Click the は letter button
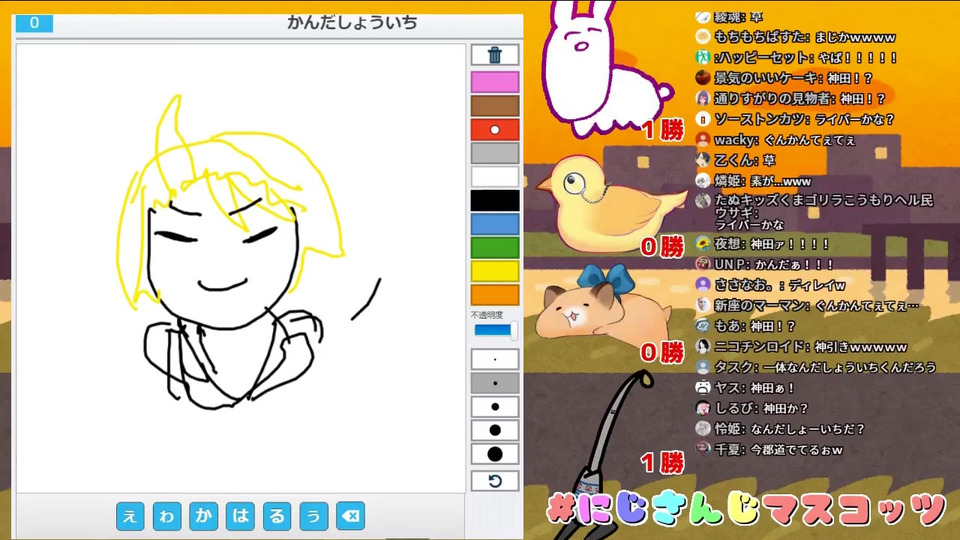The width and height of the screenshot is (960, 540). (241, 516)
